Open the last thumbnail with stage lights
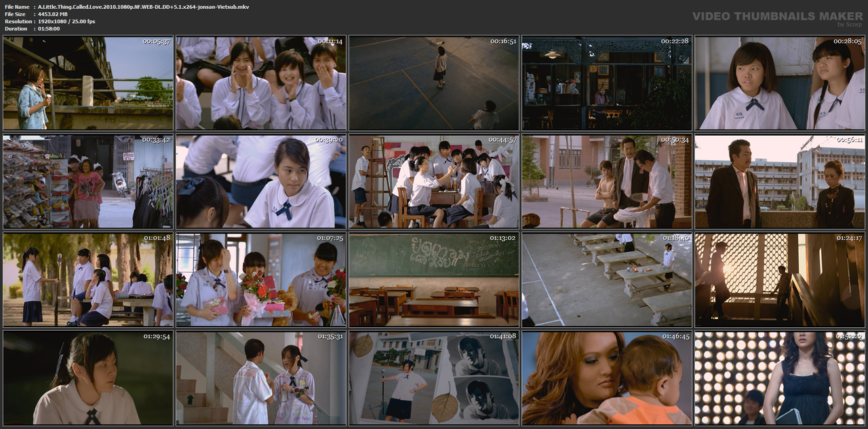 (x=780, y=378)
